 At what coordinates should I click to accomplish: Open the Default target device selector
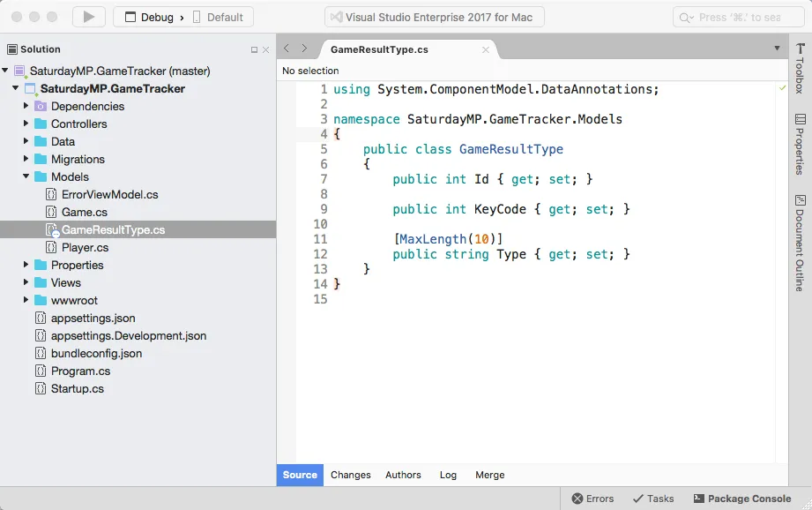pyautogui.click(x=218, y=17)
